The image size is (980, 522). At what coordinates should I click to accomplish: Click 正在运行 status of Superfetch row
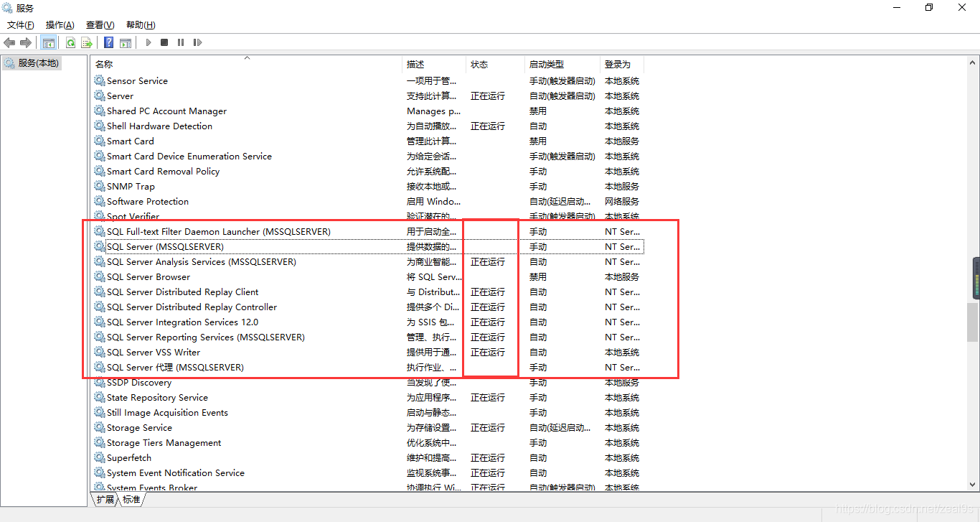coord(488,458)
